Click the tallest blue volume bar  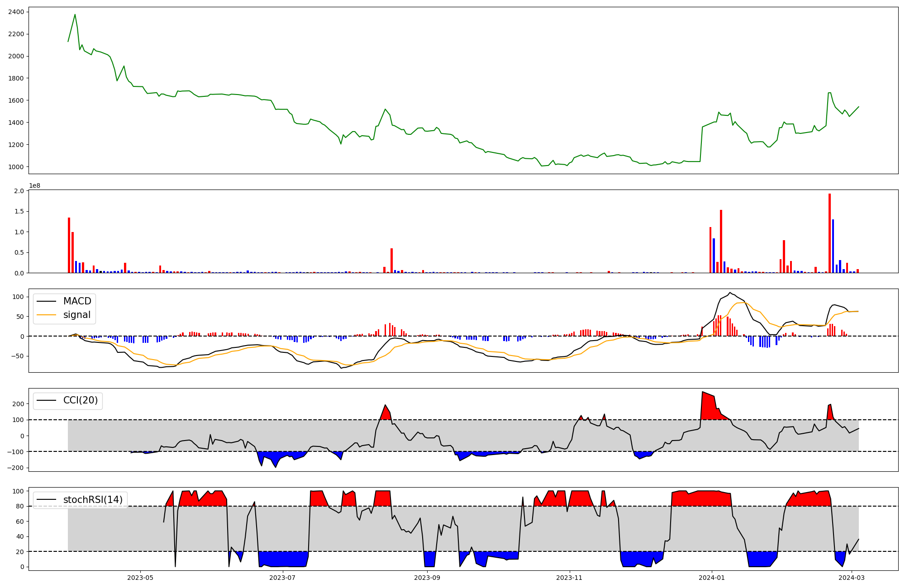(833, 246)
